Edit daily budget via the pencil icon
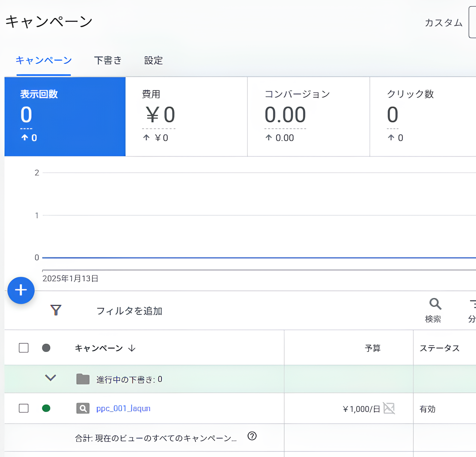Viewport: 476px width, 457px height. (x=389, y=409)
